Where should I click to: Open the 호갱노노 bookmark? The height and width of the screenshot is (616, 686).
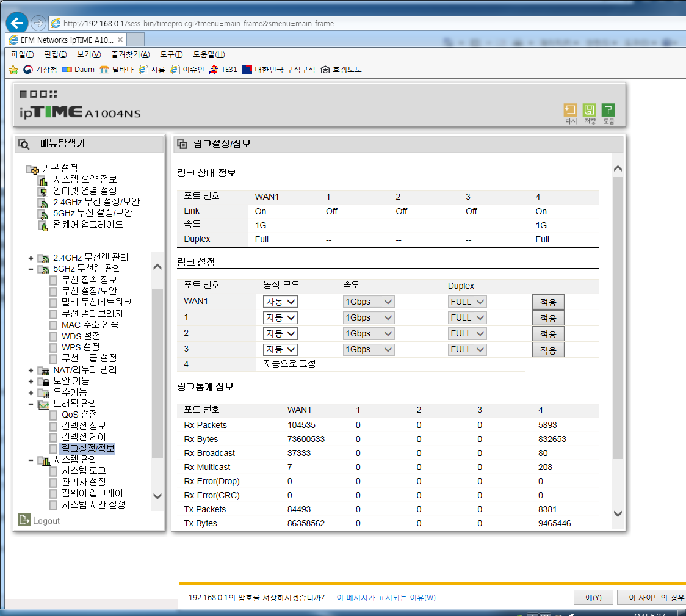pyautogui.click(x=341, y=70)
